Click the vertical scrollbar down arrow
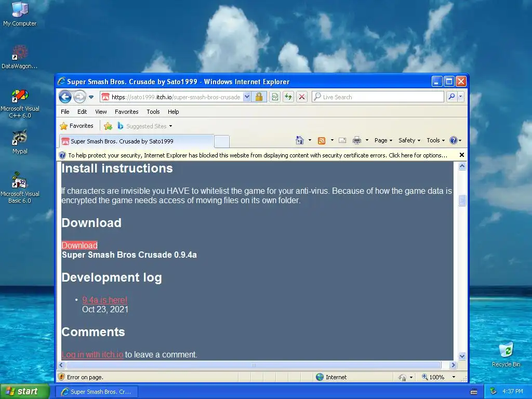Screen dimensions: 532x399 (462, 356)
